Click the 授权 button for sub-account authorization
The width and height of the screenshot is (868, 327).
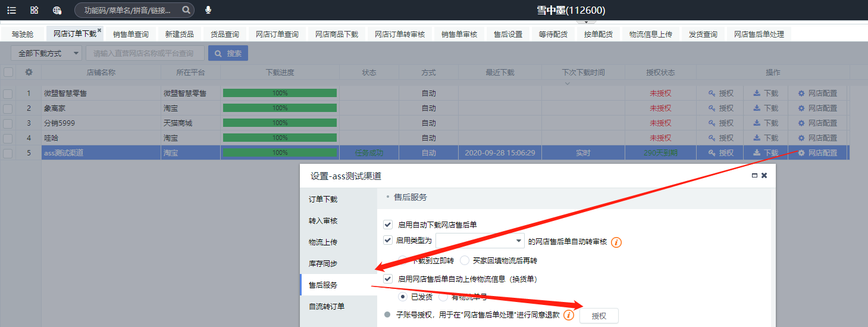[x=598, y=316]
